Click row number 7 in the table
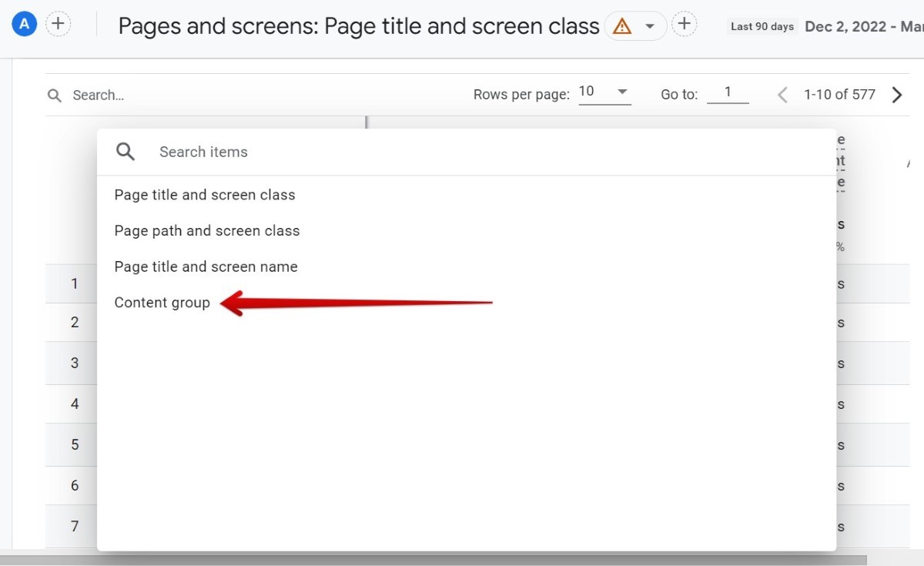 coord(75,527)
